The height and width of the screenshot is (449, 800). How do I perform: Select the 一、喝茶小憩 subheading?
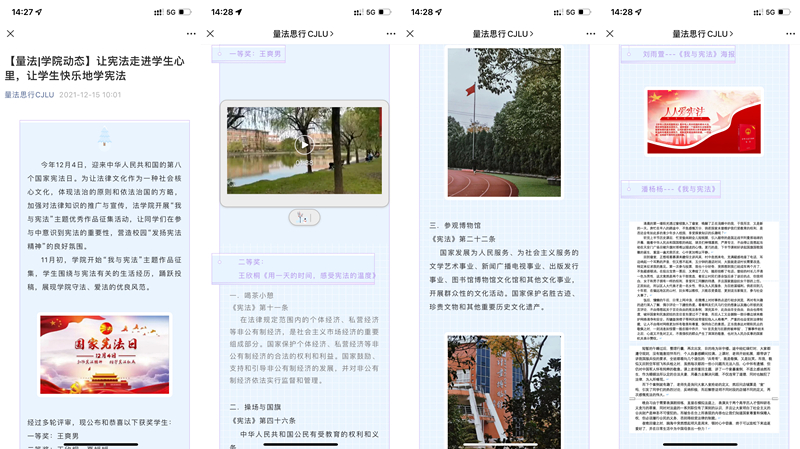point(252,295)
